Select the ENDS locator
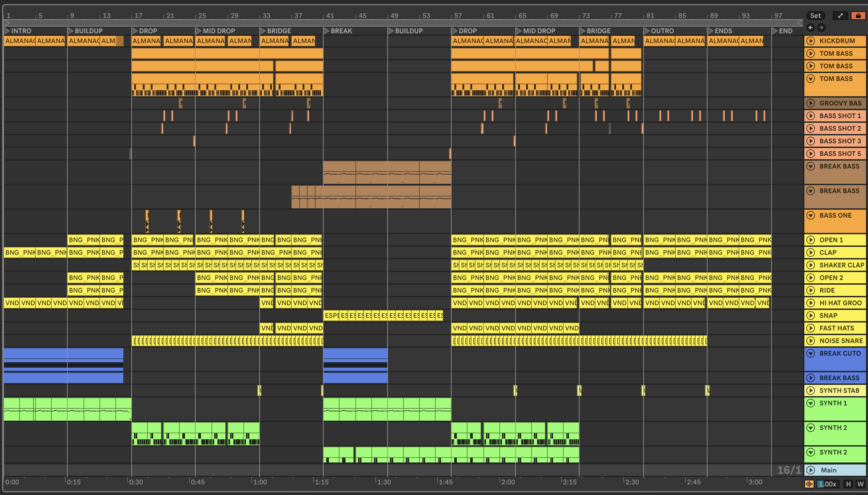This screenshot has width=868, height=495. pyautogui.click(x=719, y=31)
